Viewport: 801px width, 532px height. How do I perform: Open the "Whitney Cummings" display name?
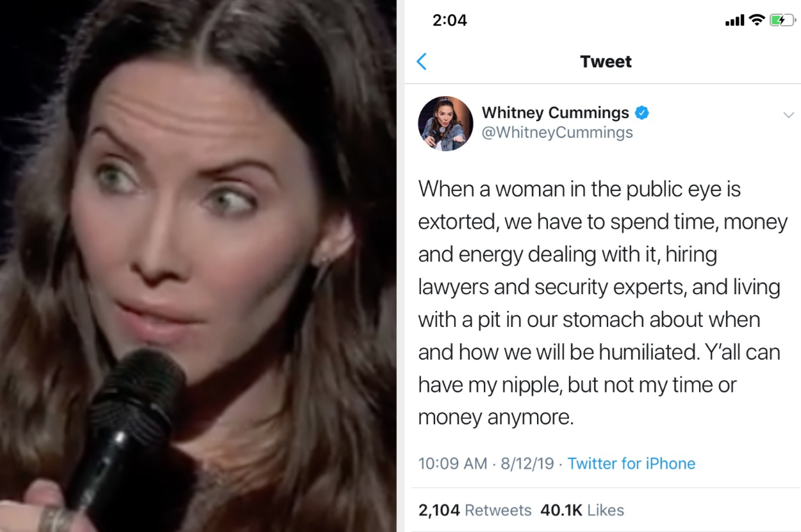(555, 113)
